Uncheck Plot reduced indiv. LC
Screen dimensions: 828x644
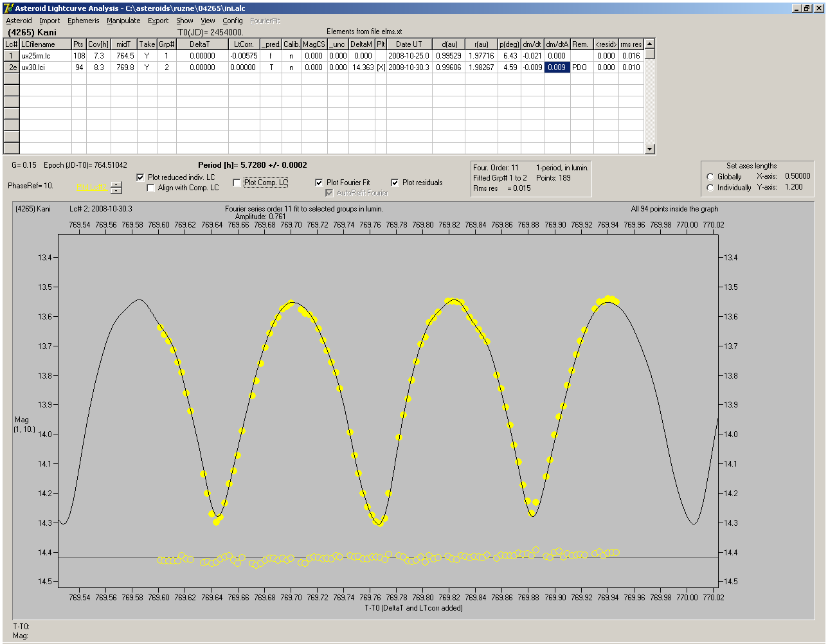(x=141, y=177)
